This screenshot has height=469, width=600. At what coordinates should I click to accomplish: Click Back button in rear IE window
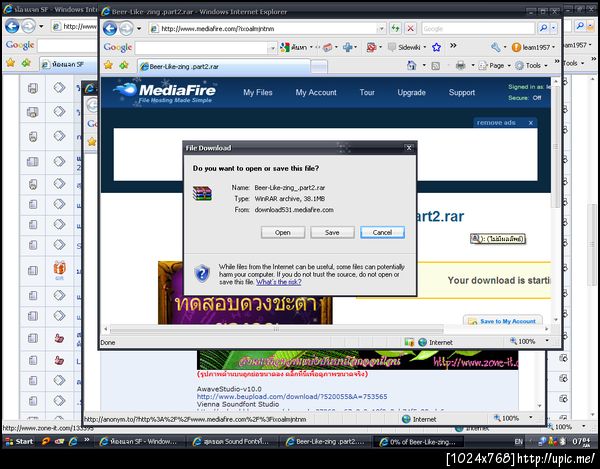pyautogui.click(x=12, y=26)
